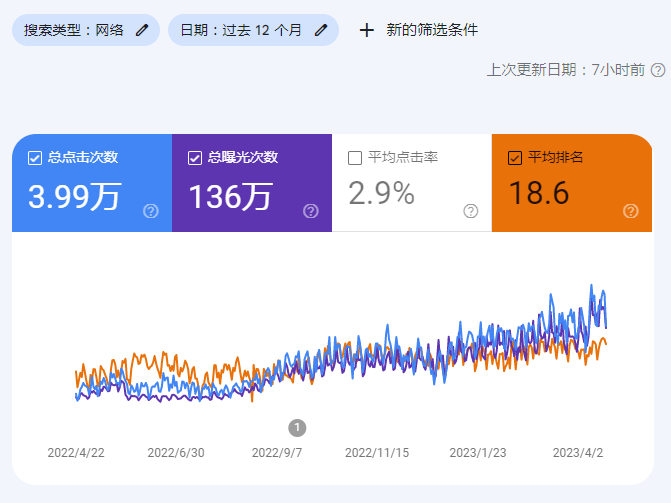The image size is (671, 503).
Task: Select the 136万 total impressions value
Action: click(230, 195)
